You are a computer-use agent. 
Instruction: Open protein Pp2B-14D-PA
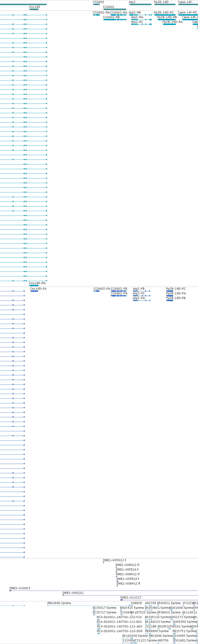tap(176, 293)
